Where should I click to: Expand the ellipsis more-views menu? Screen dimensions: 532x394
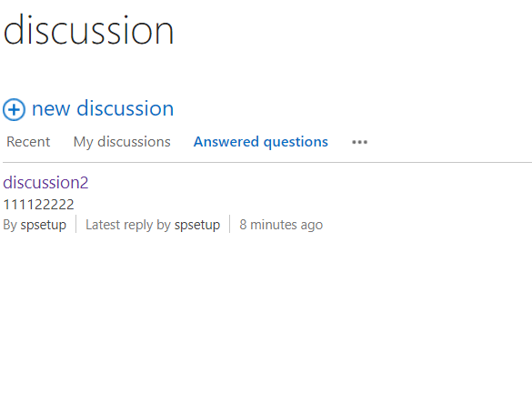coord(359,142)
